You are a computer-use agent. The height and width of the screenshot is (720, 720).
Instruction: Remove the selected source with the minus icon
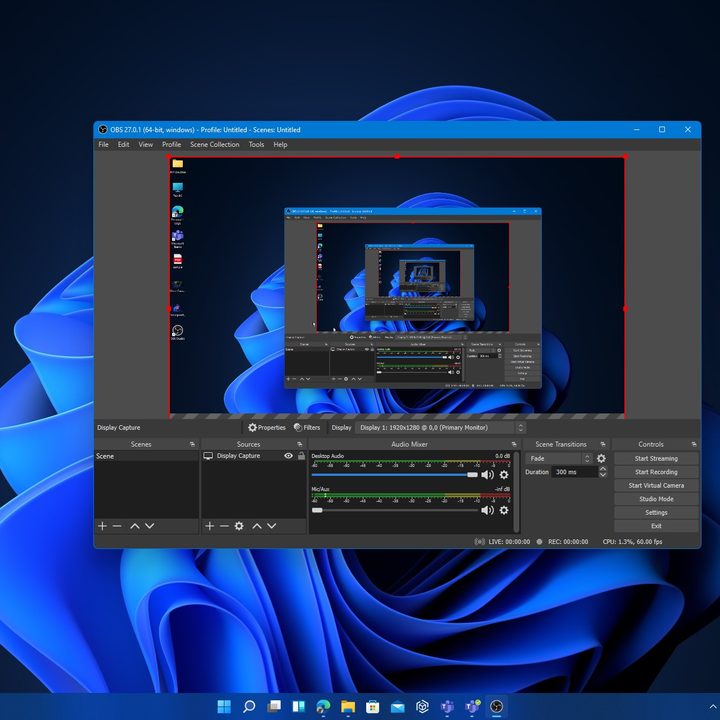pyautogui.click(x=224, y=526)
